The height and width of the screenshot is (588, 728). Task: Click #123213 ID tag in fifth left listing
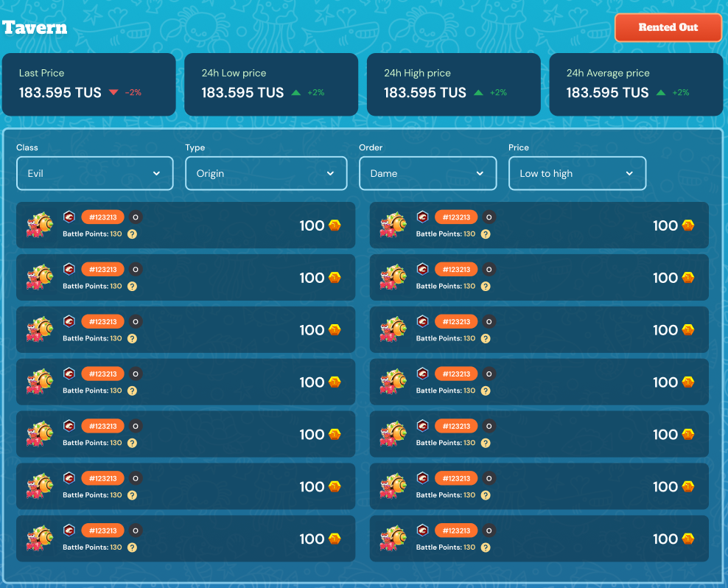[103, 426]
